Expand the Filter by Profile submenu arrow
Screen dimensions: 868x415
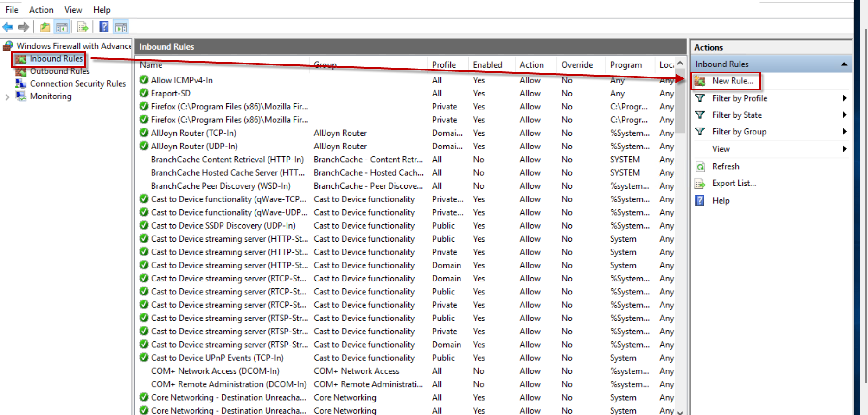coord(844,98)
